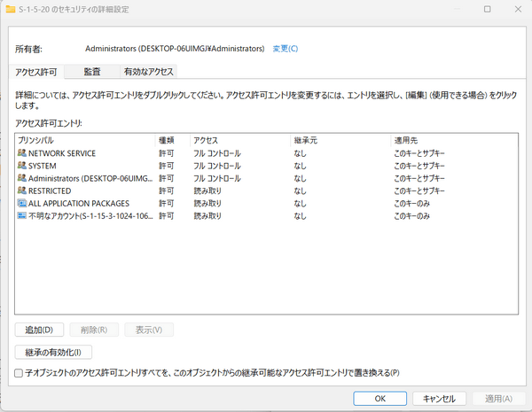Click the 不明なアカウント entry icon

[22, 215]
